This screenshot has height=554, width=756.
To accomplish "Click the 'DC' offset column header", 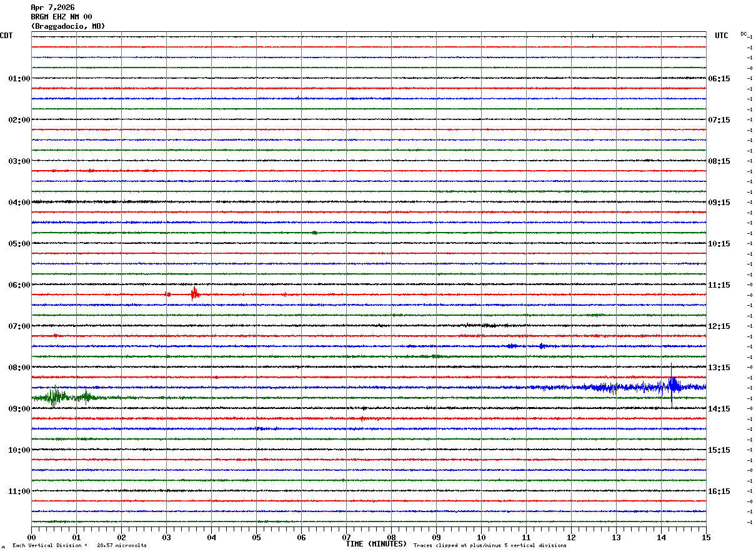I will [744, 34].
